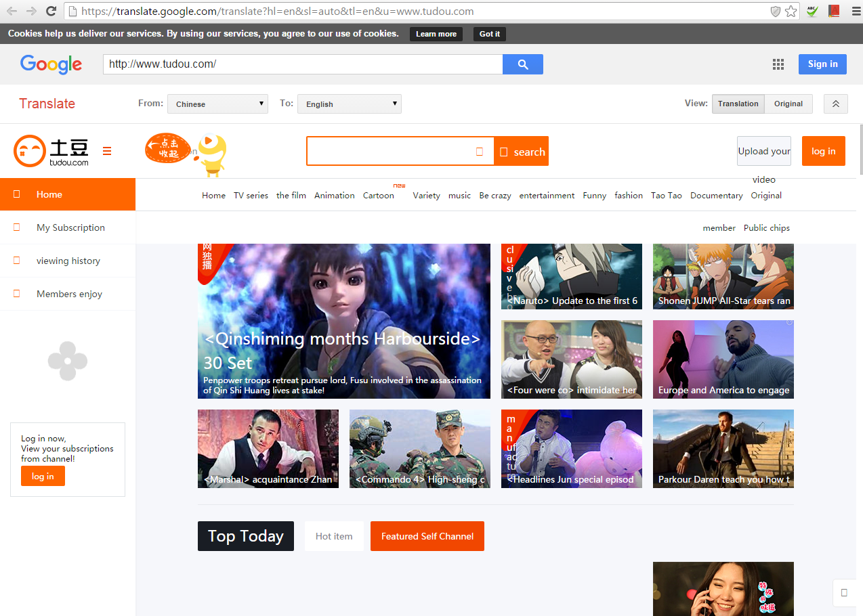Open My Subscription in the sidebar
This screenshot has width=863, height=616.
[70, 227]
